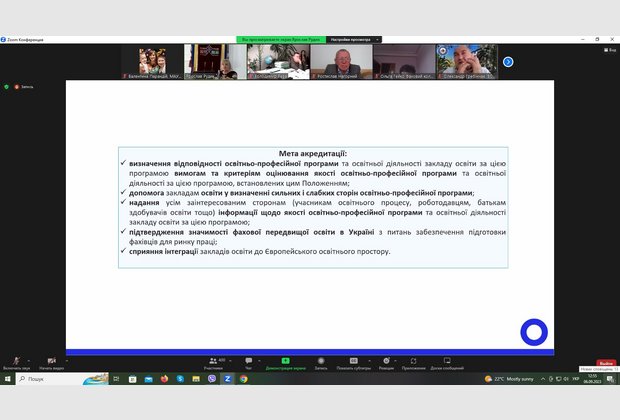Open File Explorer from the taskbar
This screenshot has height=420, width=620.
196,379
